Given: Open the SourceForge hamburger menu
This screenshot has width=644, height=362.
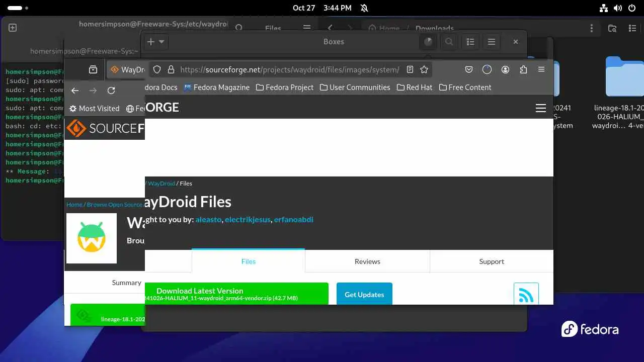Looking at the screenshot, I should click(541, 108).
